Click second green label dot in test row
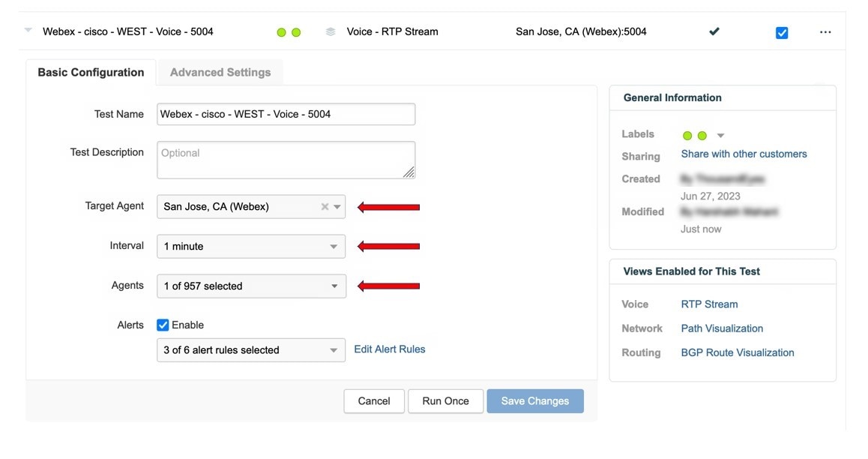The image size is (868, 459). pyautogui.click(x=296, y=33)
